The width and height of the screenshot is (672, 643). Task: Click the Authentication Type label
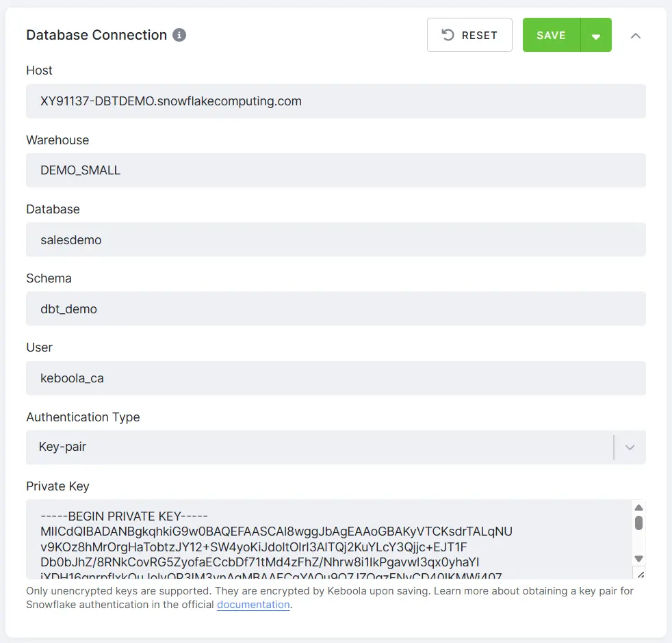click(x=83, y=417)
